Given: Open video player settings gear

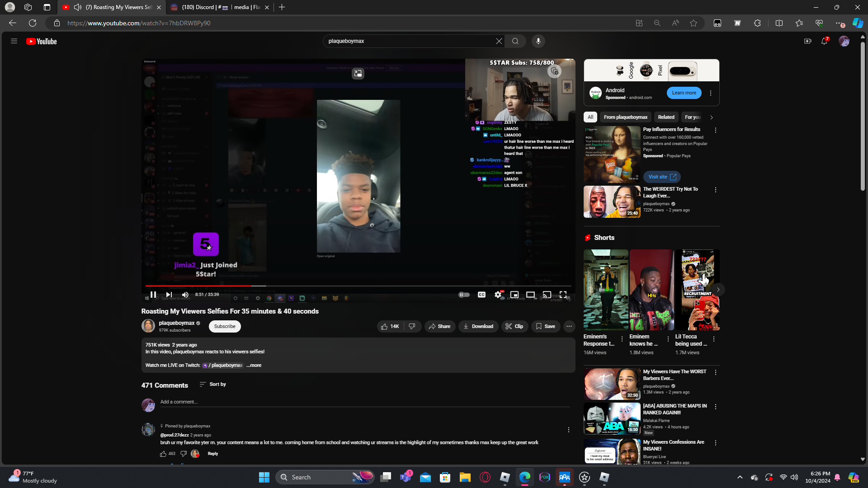Looking at the screenshot, I should pos(498,295).
